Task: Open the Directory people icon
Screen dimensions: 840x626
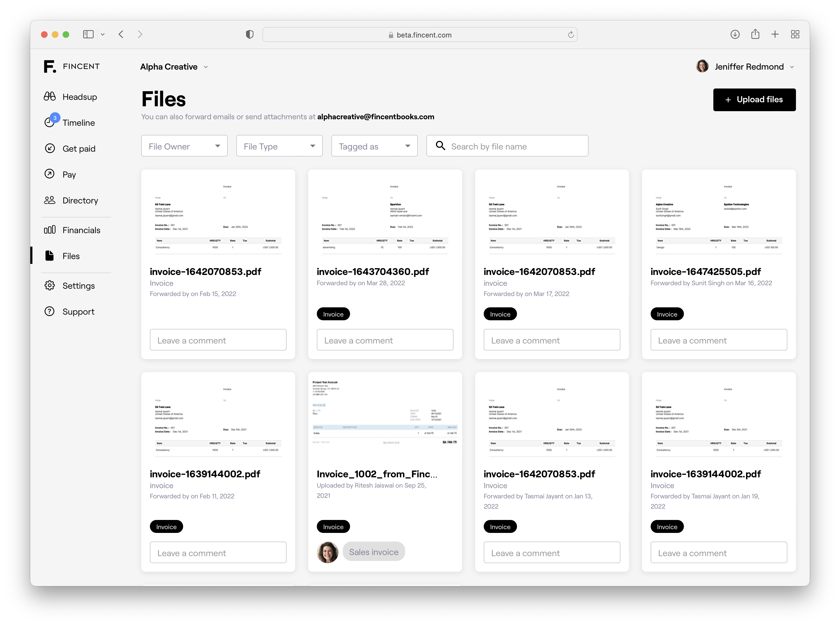Action: 50,200
